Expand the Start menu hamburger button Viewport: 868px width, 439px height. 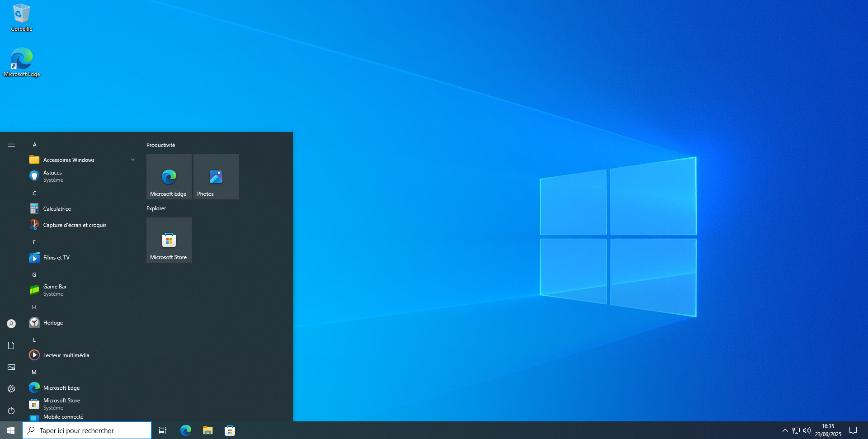pos(11,145)
